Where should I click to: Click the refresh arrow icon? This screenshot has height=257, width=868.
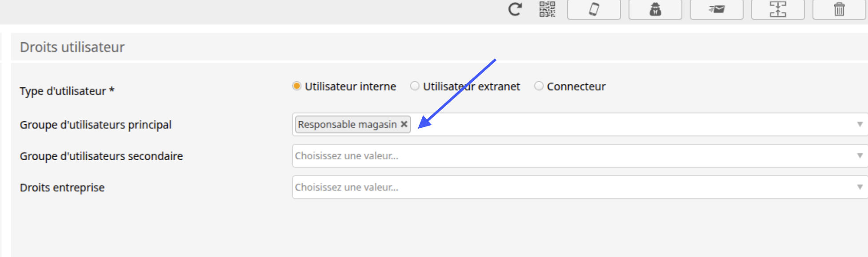point(515,9)
